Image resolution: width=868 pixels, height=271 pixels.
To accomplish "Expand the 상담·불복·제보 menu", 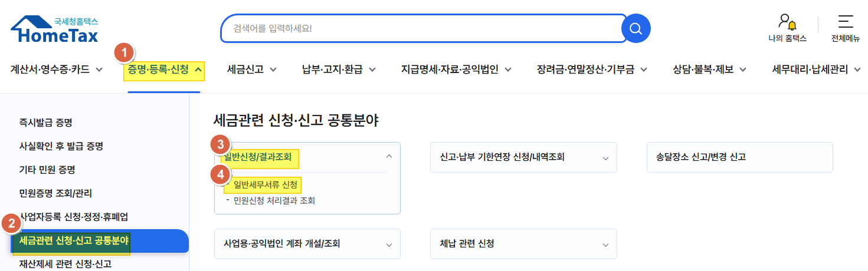I will [x=710, y=70].
